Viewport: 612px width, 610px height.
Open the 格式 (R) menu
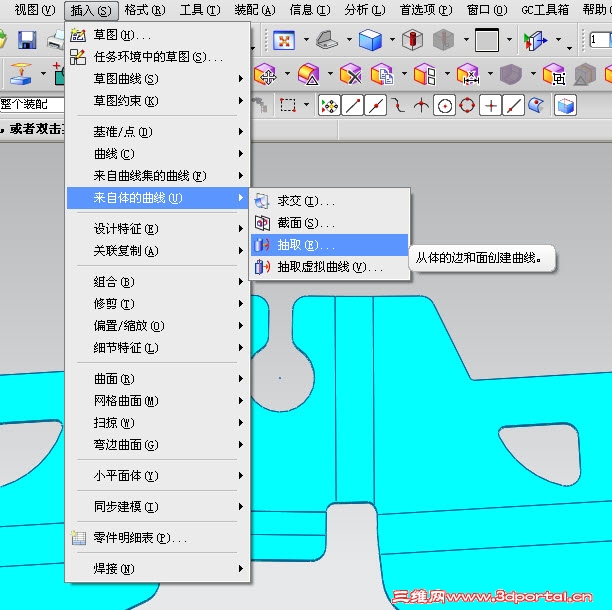point(145,10)
